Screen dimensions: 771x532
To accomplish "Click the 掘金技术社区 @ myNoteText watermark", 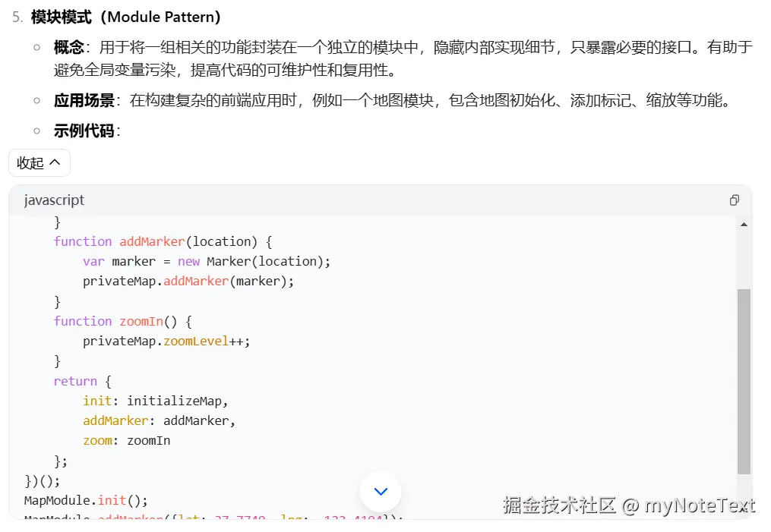I will (629, 505).
